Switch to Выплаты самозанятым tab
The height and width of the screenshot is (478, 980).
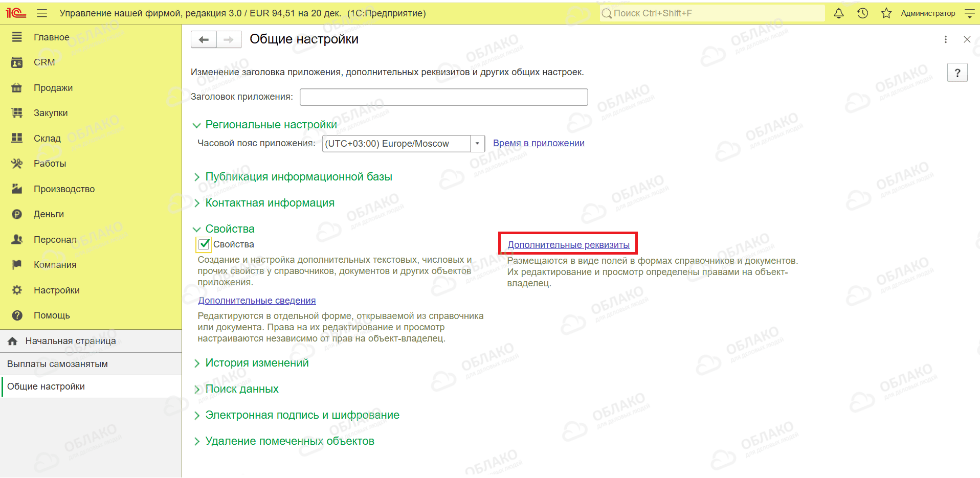click(x=57, y=364)
